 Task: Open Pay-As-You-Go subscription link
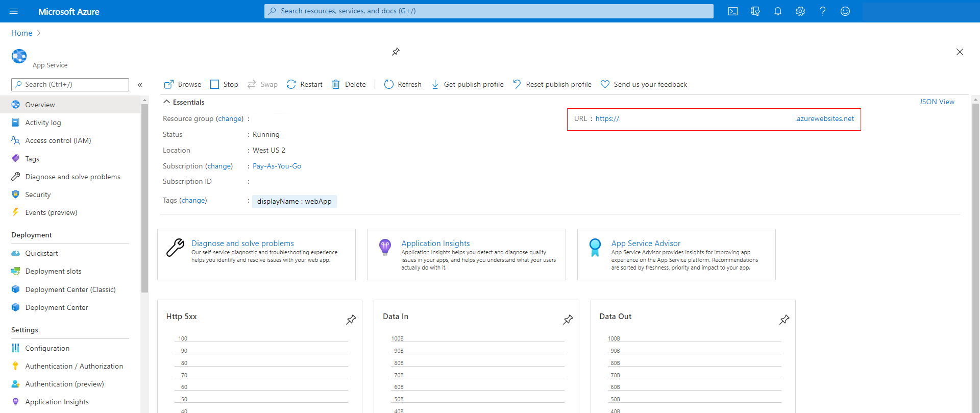(277, 166)
